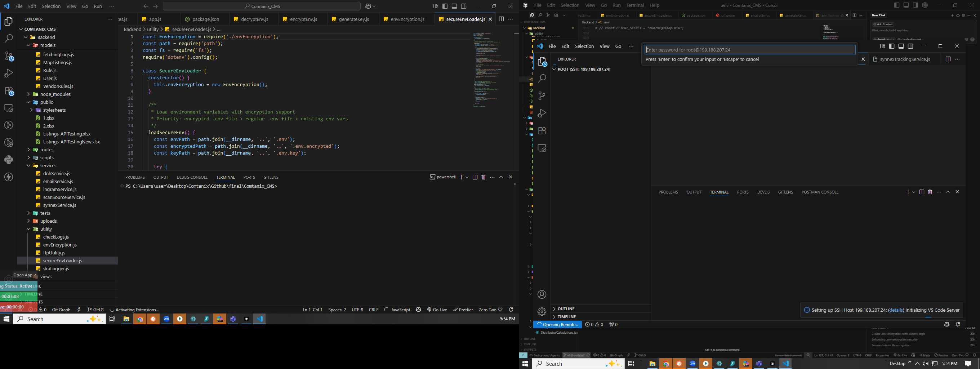Open Extensions view in left VS Code window
The width and height of the screenshot is (980, 369).
(8, 90)
